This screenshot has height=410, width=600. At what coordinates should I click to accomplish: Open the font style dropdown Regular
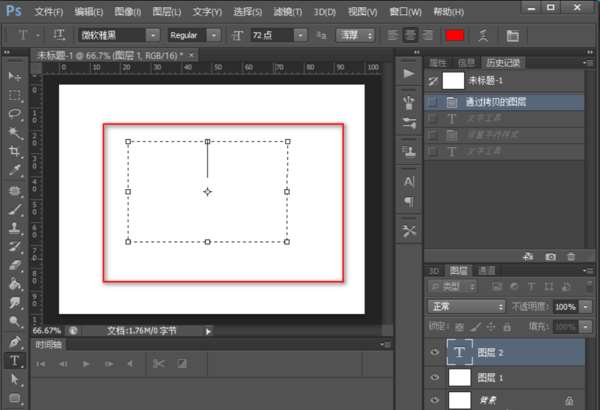click(x=214, y=35)
